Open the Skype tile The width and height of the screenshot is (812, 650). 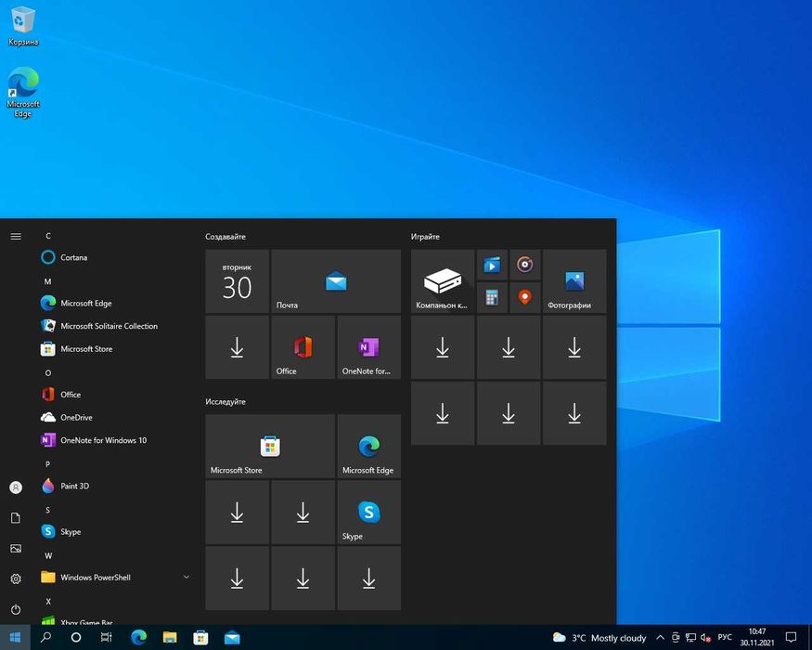coord(368,513)
